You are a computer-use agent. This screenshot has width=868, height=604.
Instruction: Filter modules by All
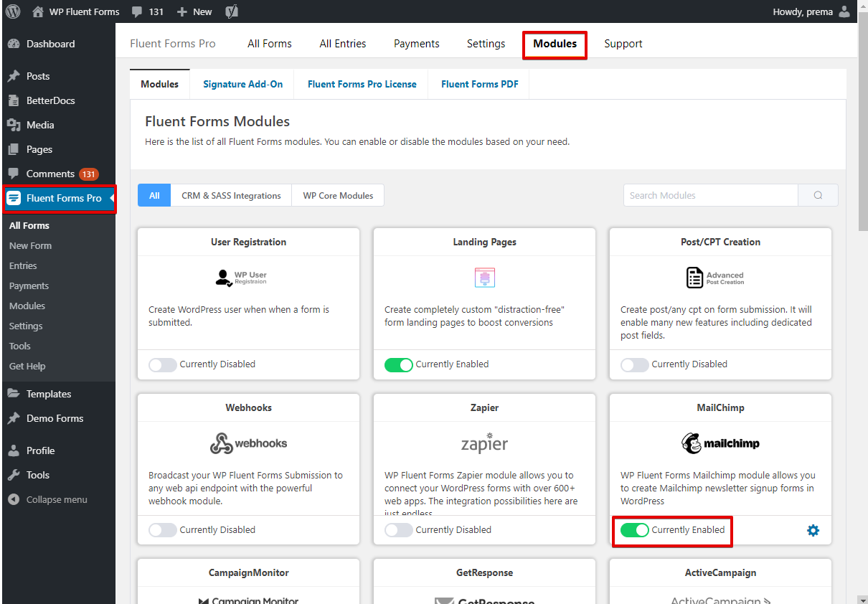154,195
